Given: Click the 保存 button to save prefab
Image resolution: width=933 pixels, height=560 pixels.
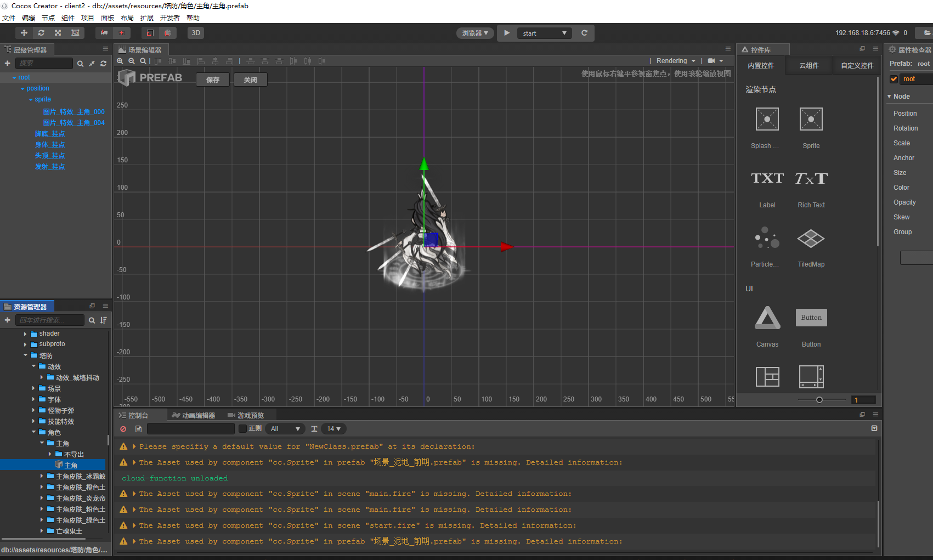Looking at the screenshot, I should [213, 80].
